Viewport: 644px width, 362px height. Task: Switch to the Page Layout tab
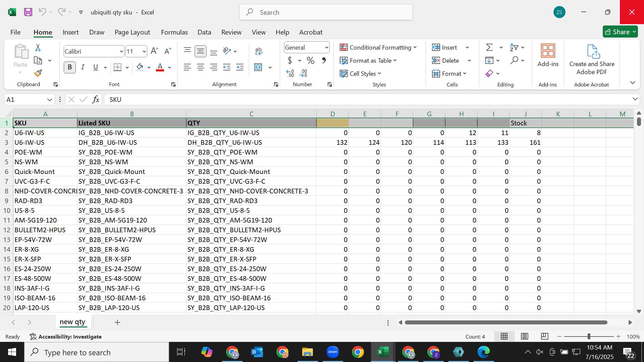132,32
